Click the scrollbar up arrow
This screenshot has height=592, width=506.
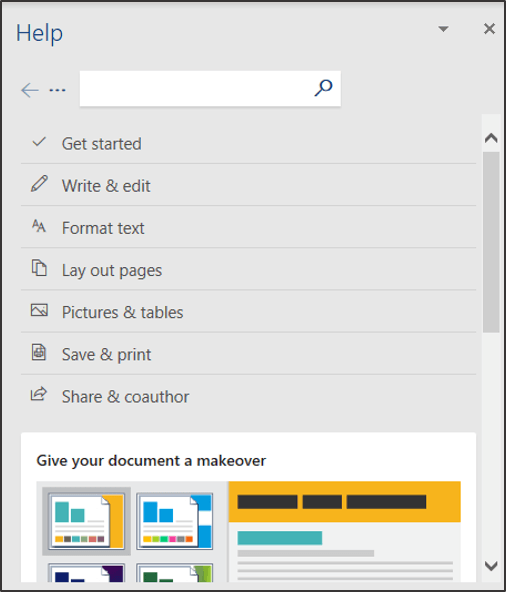tap(491, 138)
